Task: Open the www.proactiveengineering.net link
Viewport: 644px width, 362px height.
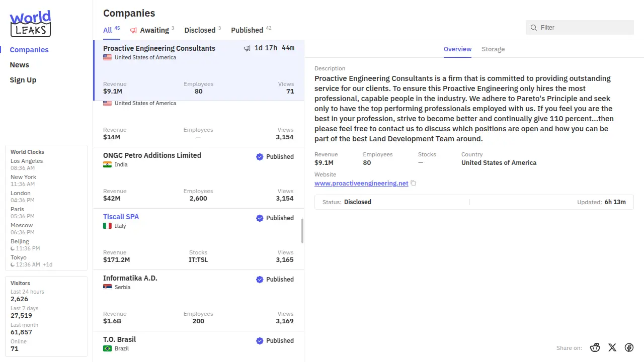Action: click(361, 184)
